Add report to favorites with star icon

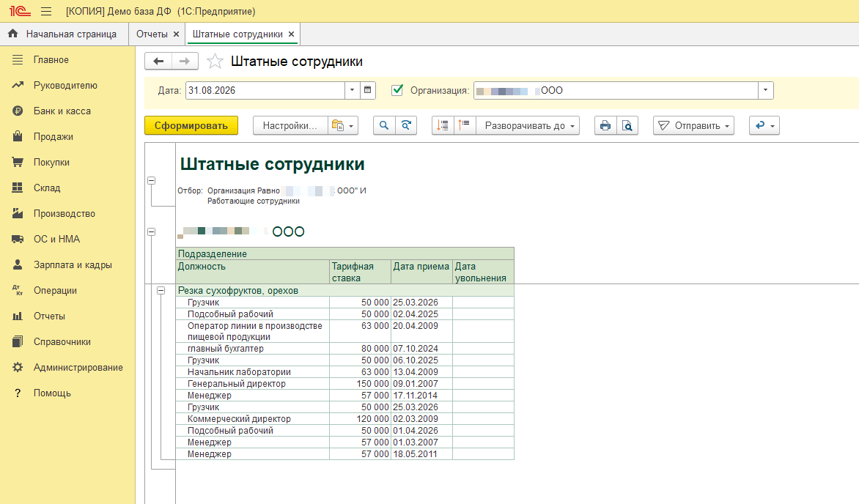[x=215, y=62]
